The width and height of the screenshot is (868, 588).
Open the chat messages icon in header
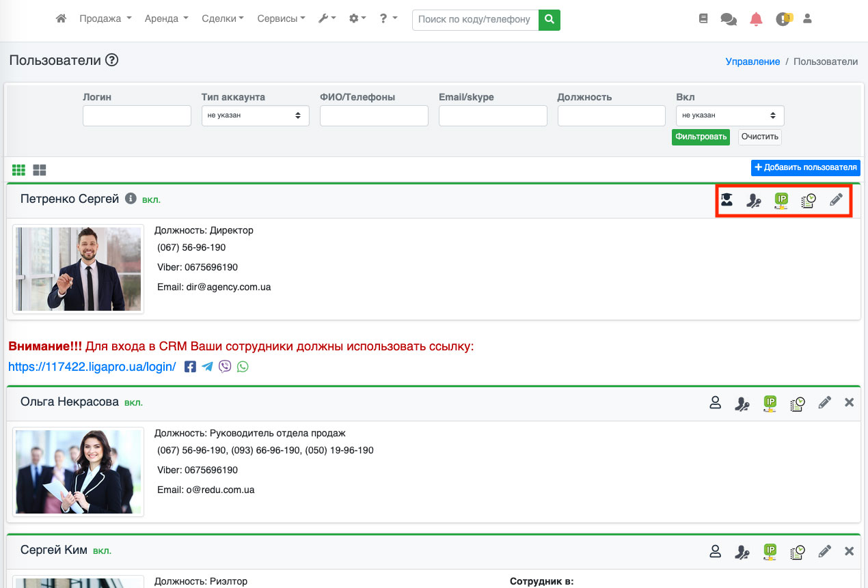click(729, 19)
